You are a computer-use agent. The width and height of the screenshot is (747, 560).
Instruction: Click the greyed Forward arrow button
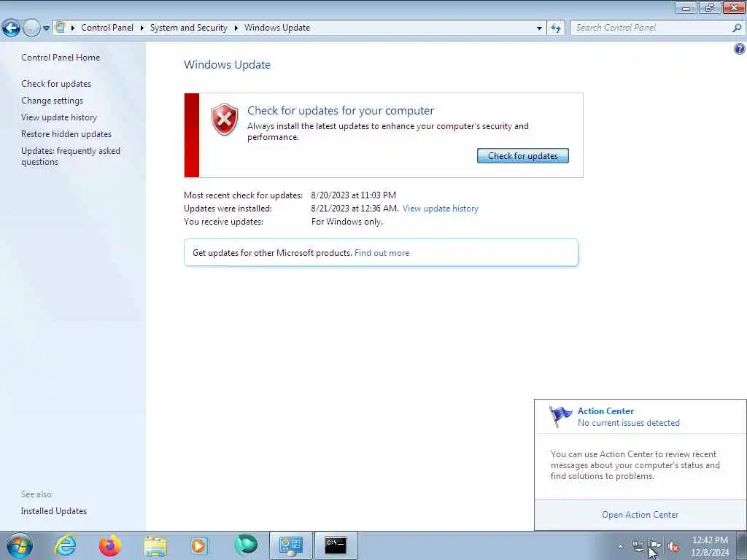(31, 28)
